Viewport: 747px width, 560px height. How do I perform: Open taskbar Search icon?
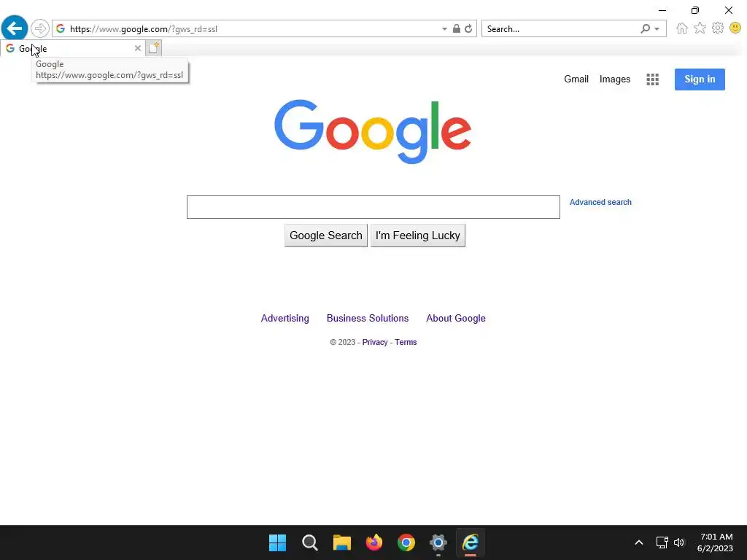[x=309, y=542]
